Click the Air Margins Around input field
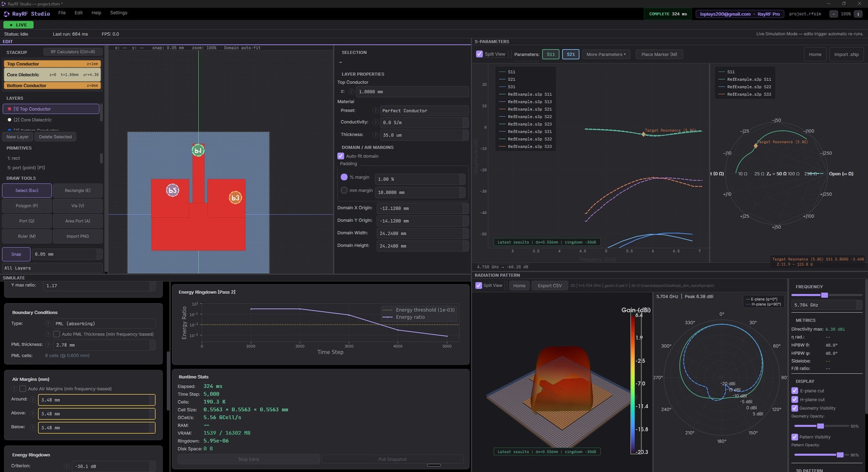Screen dimensions: 868x472 pyautogui.click(x=97, y=400)
